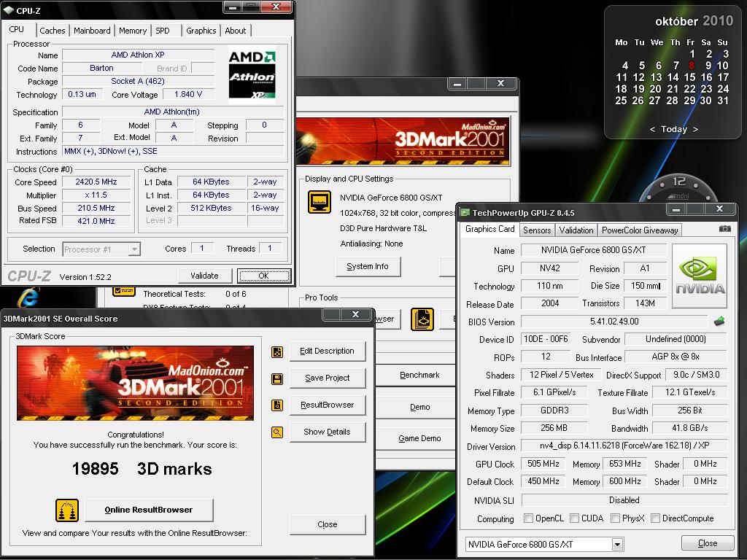747x560 pixels.
Task: Open the PowerColor Giveaway tab
Action: tap(640, 230)
